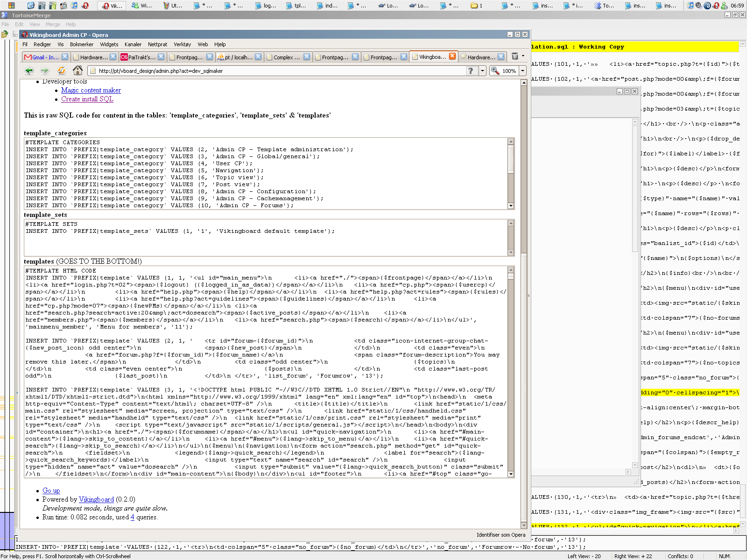747x560 pixels.
Task: Go forward using the green arrow
Action: (45, 71)
